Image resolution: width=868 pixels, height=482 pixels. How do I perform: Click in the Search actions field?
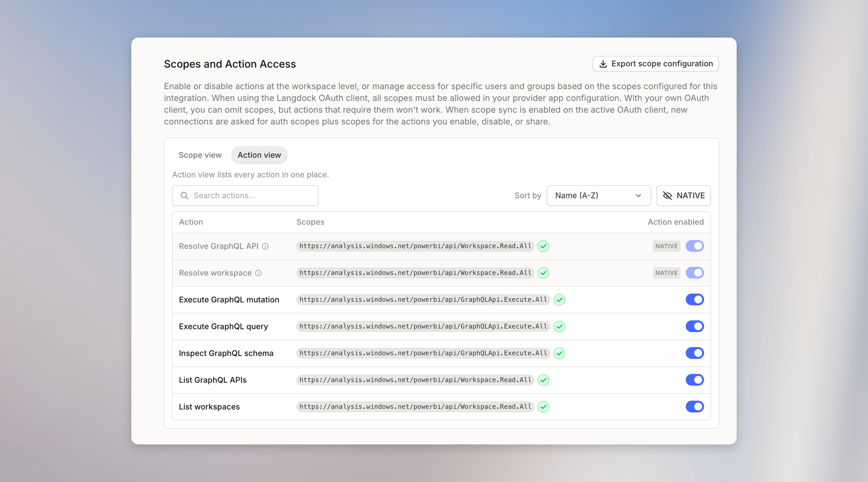pyautogui.click(x=245, y=196)
